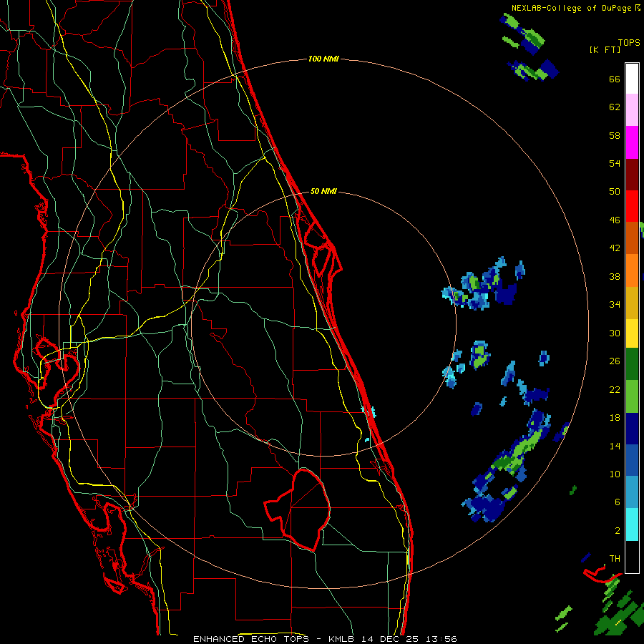
Task: Click the '13:56' timestamp
Action: click(x=441, y=639)
